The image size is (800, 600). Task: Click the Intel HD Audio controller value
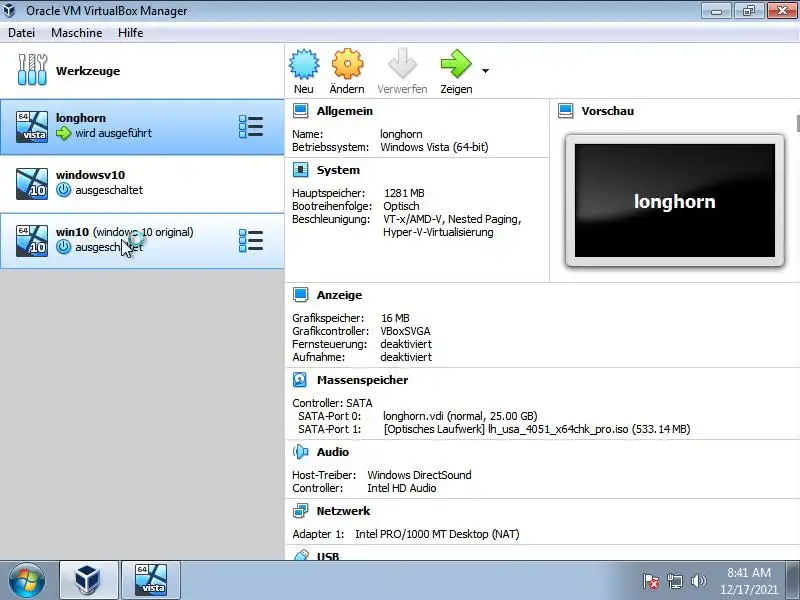point(402,488)
